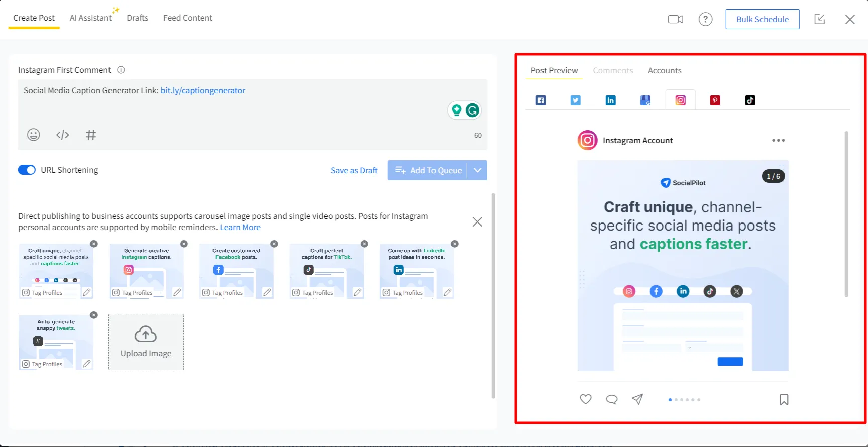Click the Upload Image box
The width and height of the screenshot is (868, 447).
coord(146,342)
